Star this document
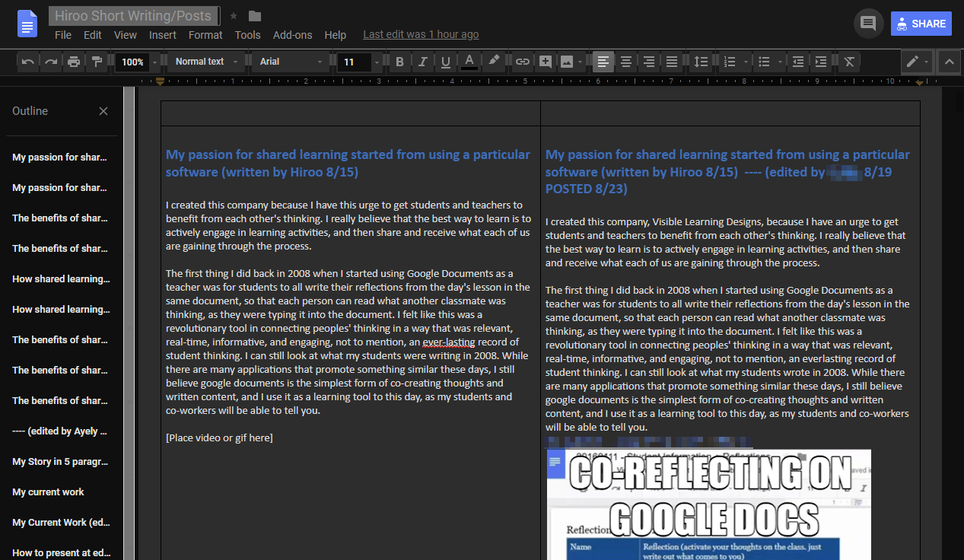The height and width of the screenshot is (560, 964). [234, 16]
